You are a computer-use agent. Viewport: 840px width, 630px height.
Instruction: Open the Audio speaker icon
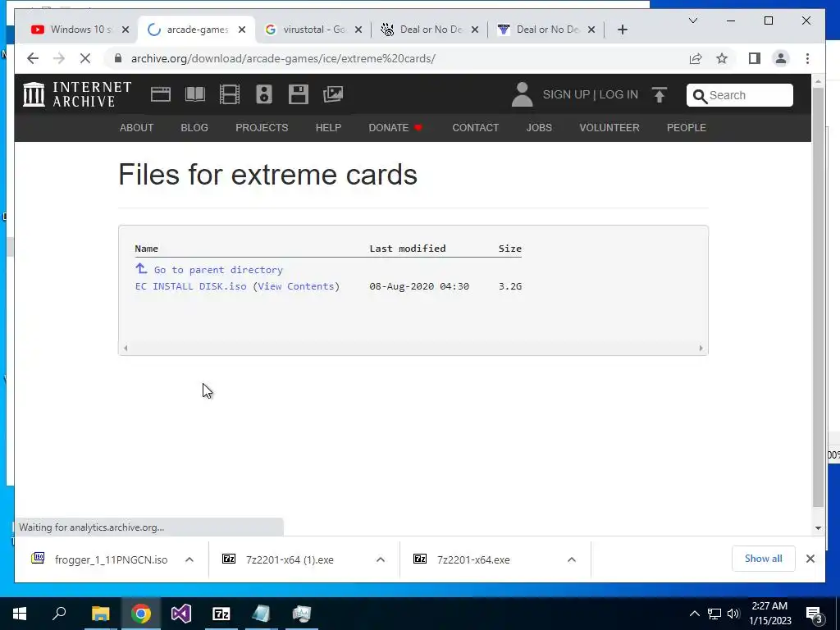pos(263,94)
